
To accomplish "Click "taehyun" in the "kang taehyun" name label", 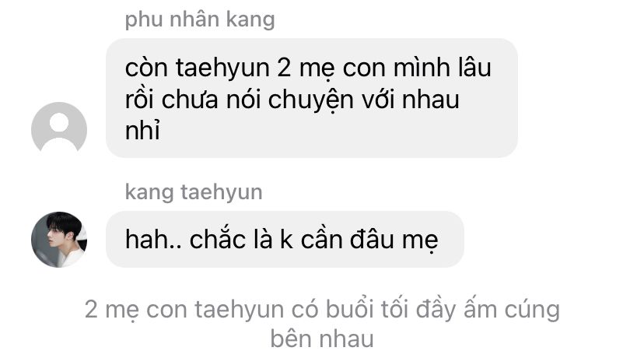I will tap(222, 192).
